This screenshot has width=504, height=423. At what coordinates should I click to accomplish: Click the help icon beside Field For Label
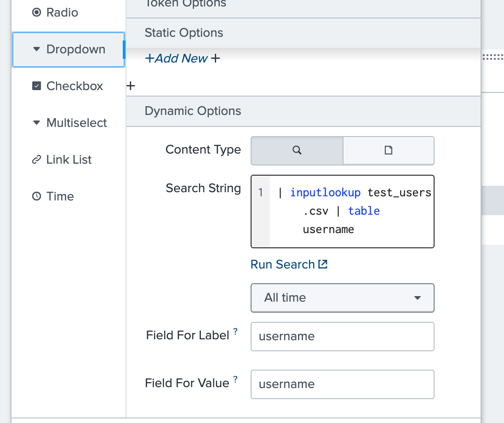tap(235, 332)
